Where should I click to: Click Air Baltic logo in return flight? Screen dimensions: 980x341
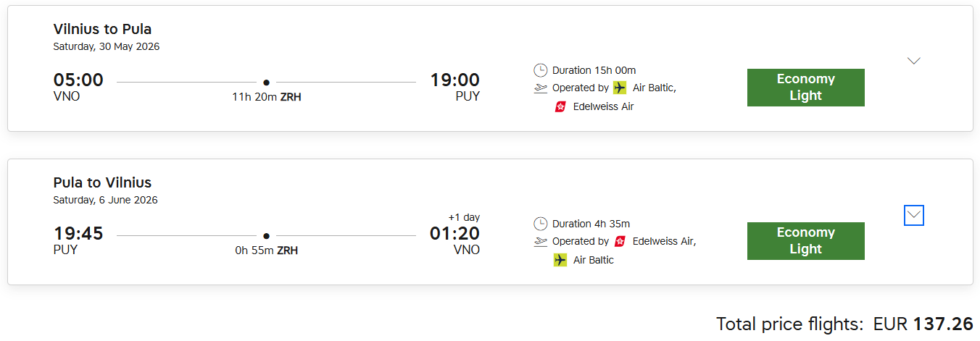(560, 260)
